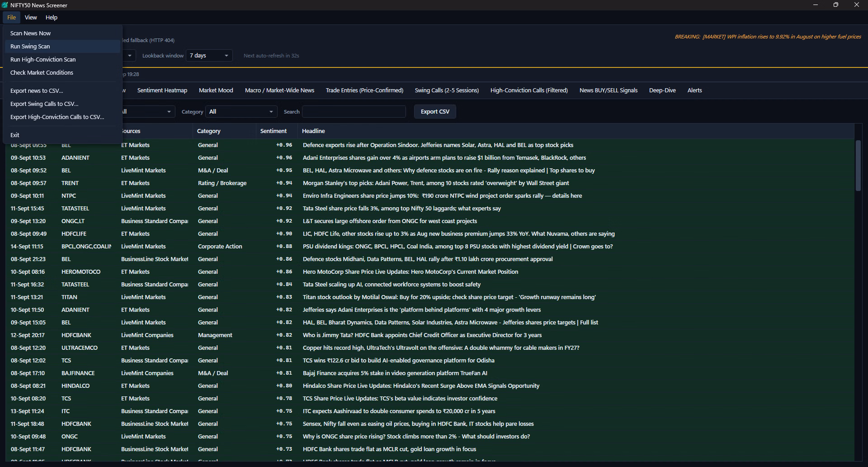Choose Run Swing Scan
868x467 pixels.
(62, 47)
